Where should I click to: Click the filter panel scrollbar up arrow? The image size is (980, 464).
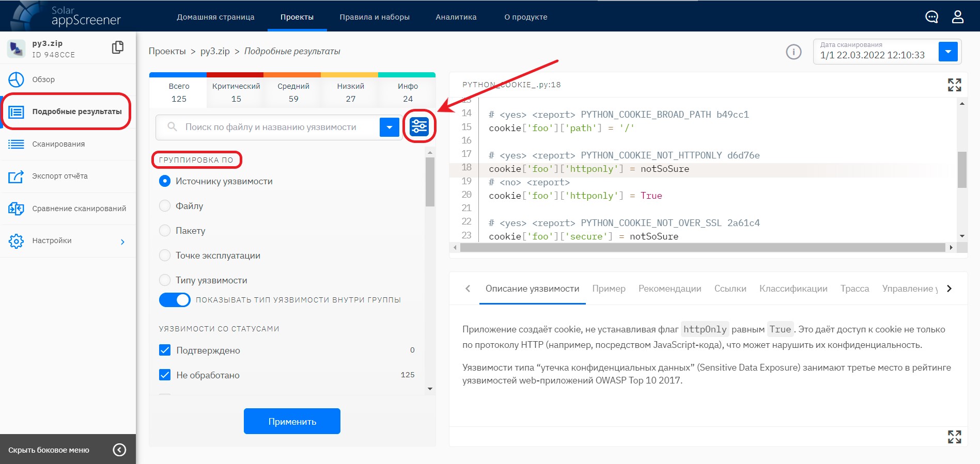tap(430, 152)
